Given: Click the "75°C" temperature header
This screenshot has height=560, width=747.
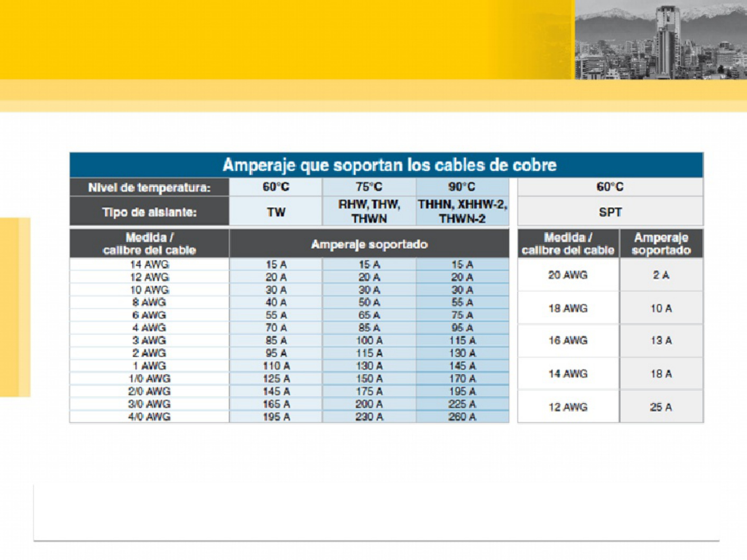Looking at the screenshot, I should 369,187.
